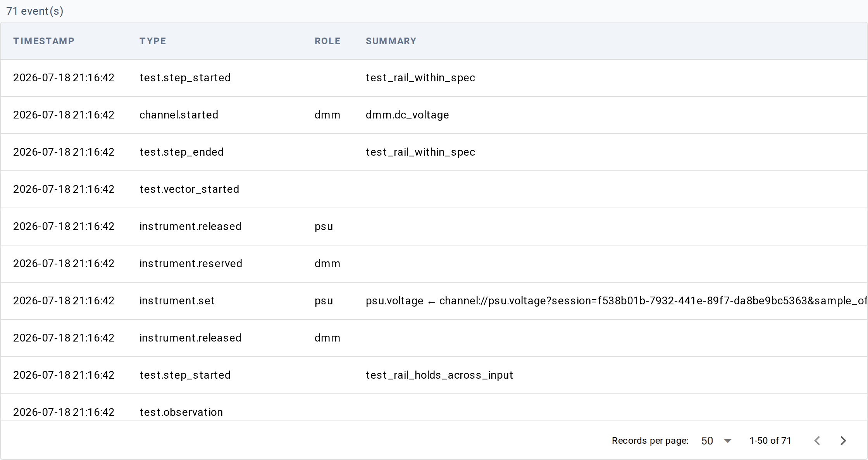
Task: Click the test_rail_holds_across_input summary
Action: 439,375
